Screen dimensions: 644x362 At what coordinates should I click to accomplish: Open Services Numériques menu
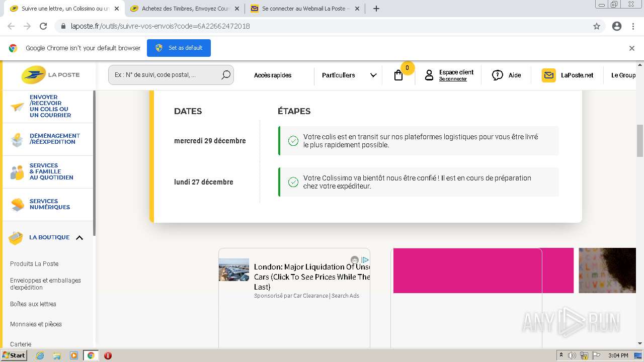pyautogui.click(x=48, y=204)
